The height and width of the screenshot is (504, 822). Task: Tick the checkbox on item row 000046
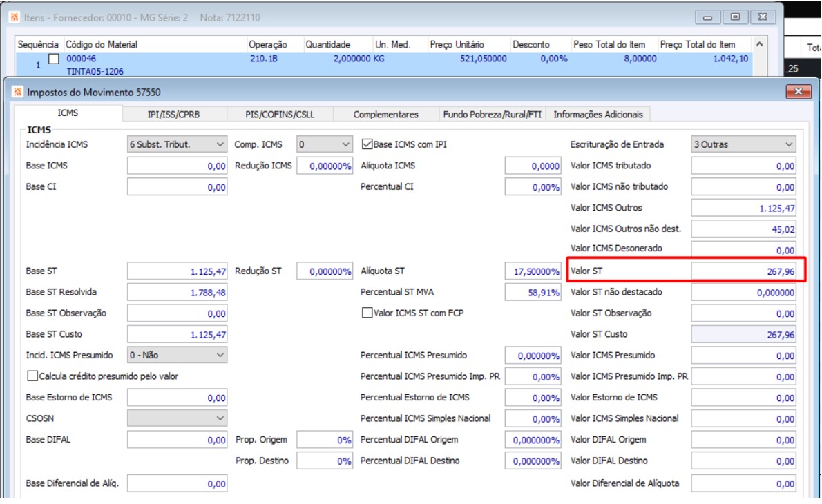pyautogui.click(x=53, y=59)
